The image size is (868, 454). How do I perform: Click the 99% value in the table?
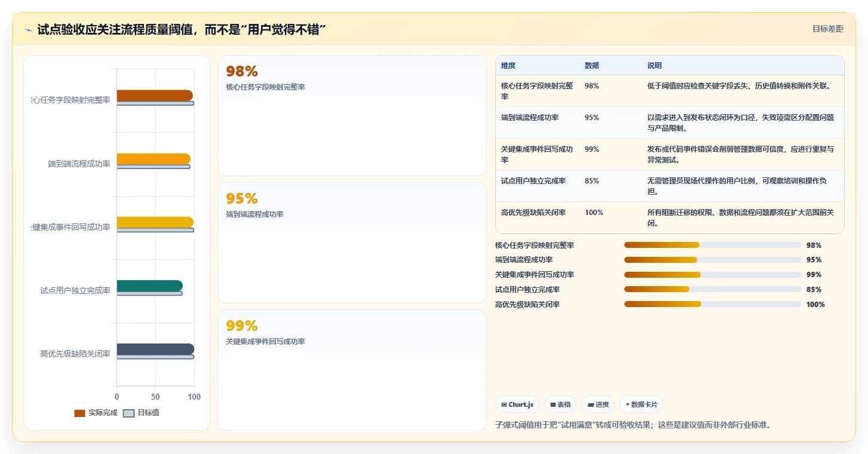click(592, 149)
